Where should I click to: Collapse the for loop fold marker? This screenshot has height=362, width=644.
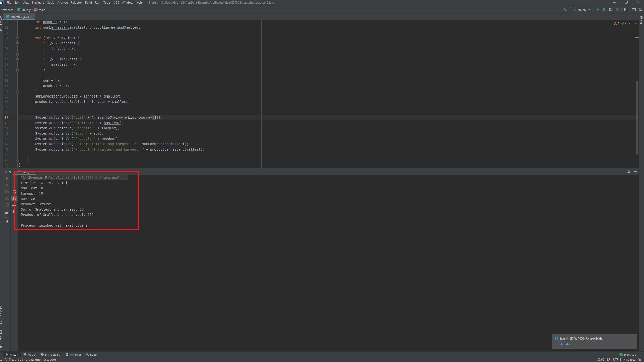coord(17,38)
